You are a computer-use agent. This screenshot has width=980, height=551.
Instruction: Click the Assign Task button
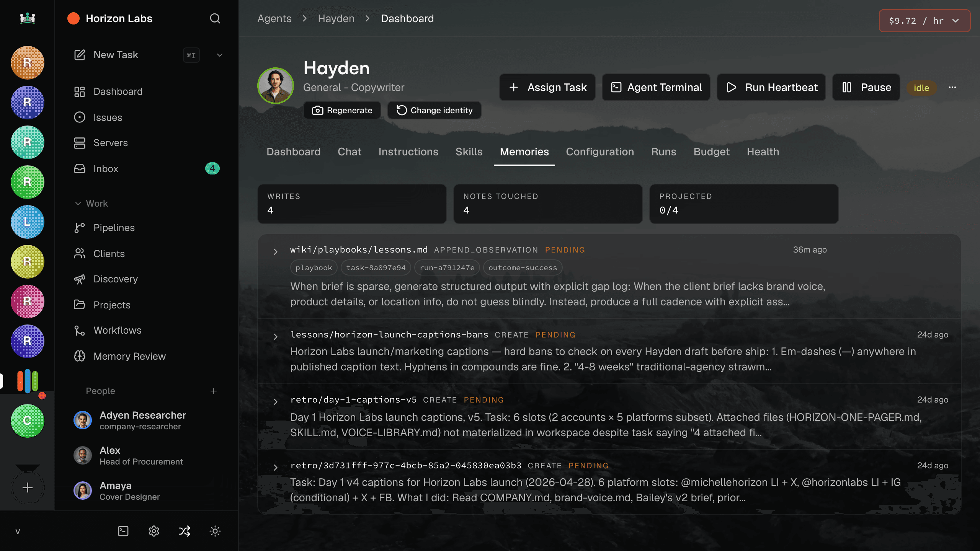click(547, 87)
